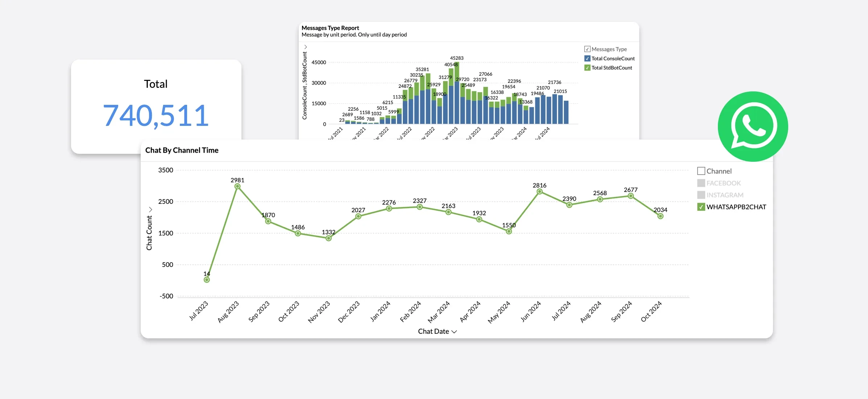Click the Total card heading
Image resolution: width=868 pixels, height=399 pixels.
(x=156, y=84)
